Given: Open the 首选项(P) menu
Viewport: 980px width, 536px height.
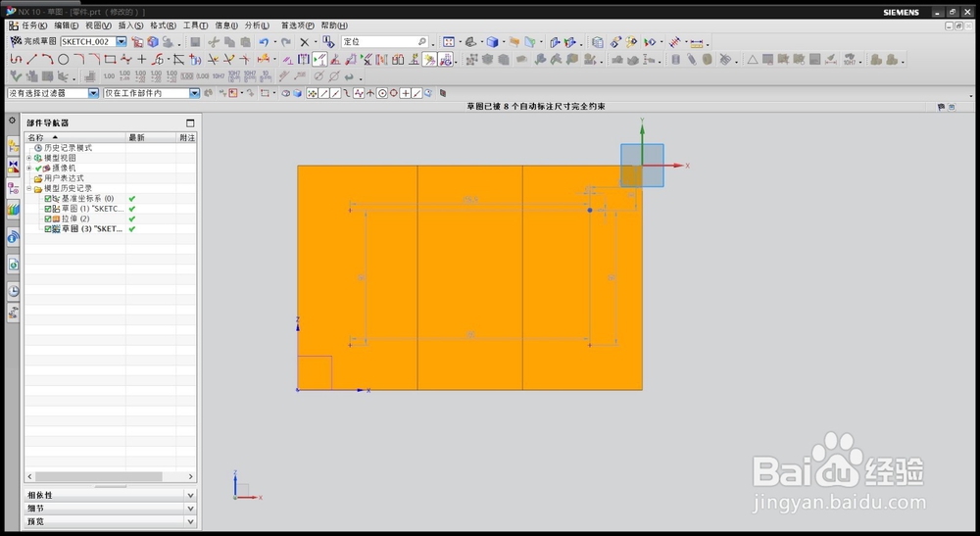Looking at the screenshot, I should click(x=298, y=25).
